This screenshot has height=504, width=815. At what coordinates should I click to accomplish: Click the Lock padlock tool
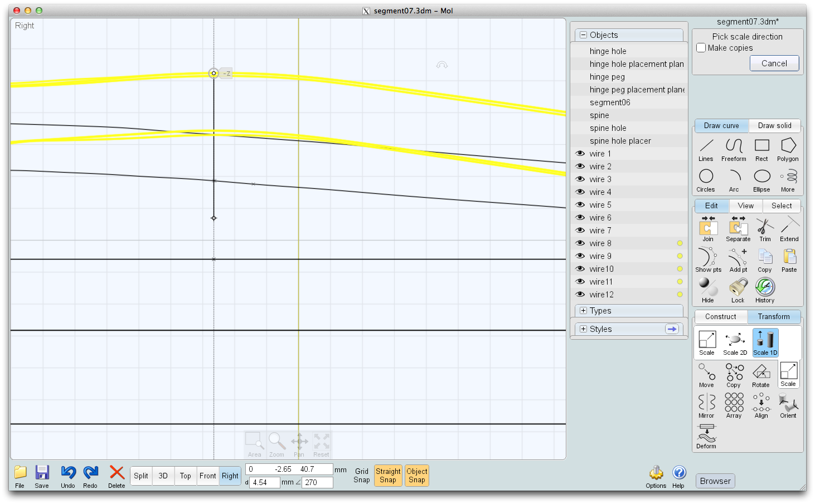(738, 291)
